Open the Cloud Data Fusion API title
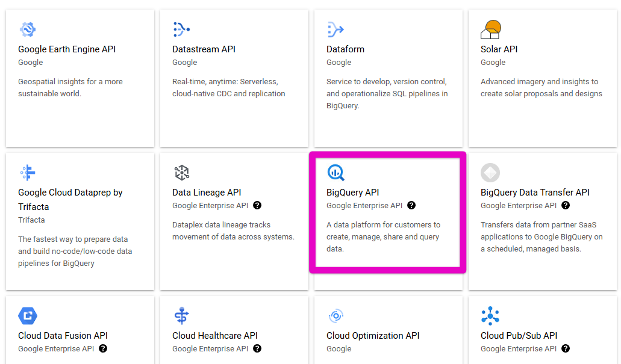 tap(63, 336)
